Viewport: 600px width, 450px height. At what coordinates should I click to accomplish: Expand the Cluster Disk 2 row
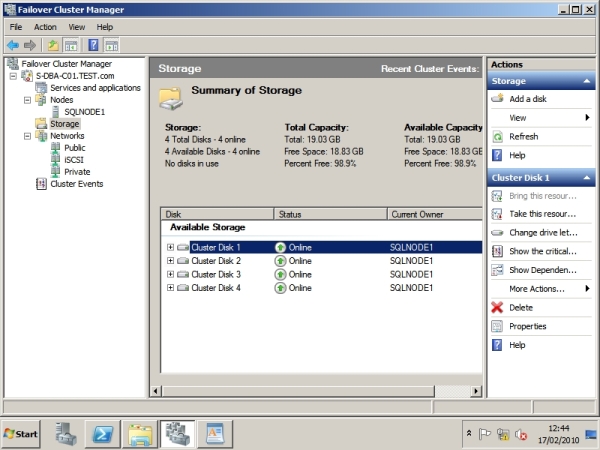[x=171, y=261]
